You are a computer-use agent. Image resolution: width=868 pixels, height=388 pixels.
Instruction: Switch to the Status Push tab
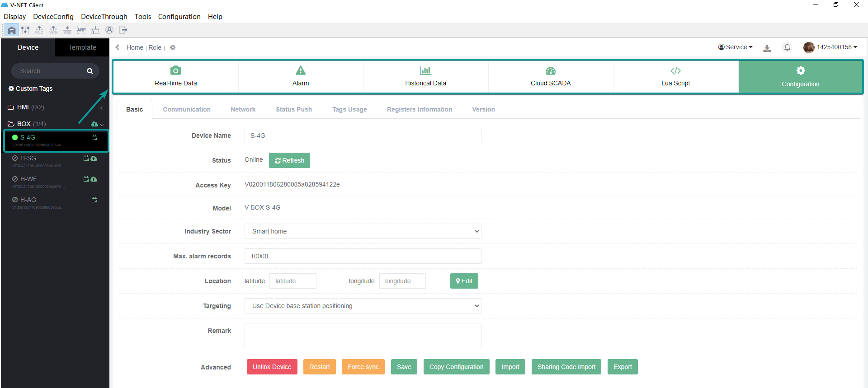click(294, 109)
